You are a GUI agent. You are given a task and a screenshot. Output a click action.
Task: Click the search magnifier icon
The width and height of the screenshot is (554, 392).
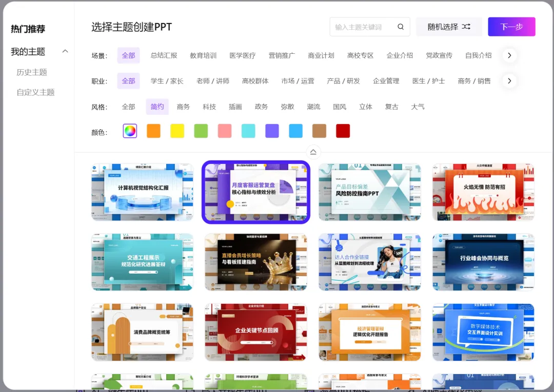coord(400,27)
